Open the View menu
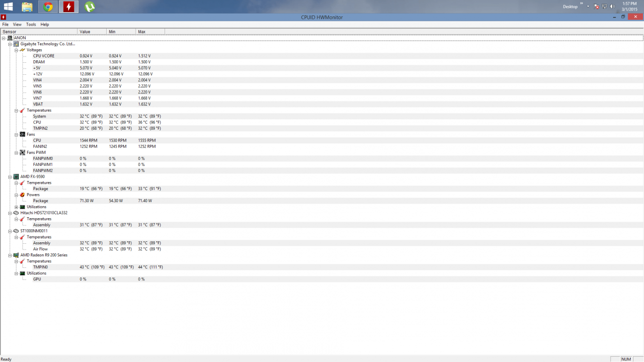 coord(17,24)
